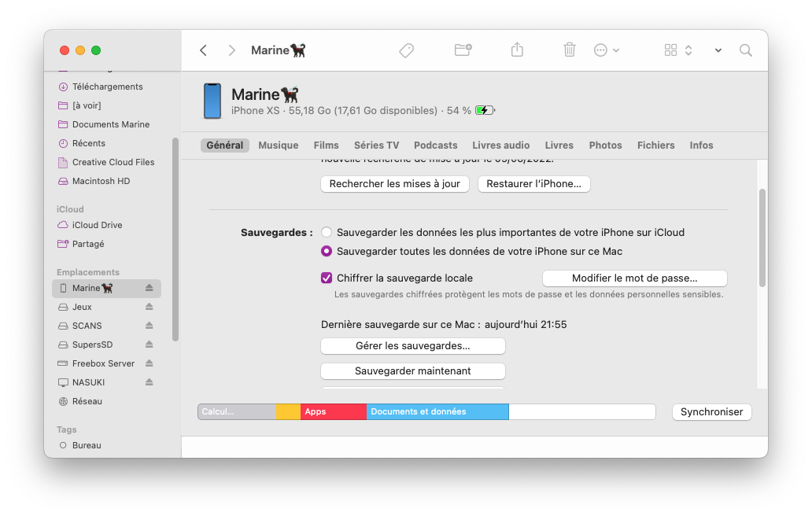This screenshot has height=516, width=812.
Task: Eject the Marine iPhone from the sidebar
Action: pyautogui.click(x=149, y=288)
